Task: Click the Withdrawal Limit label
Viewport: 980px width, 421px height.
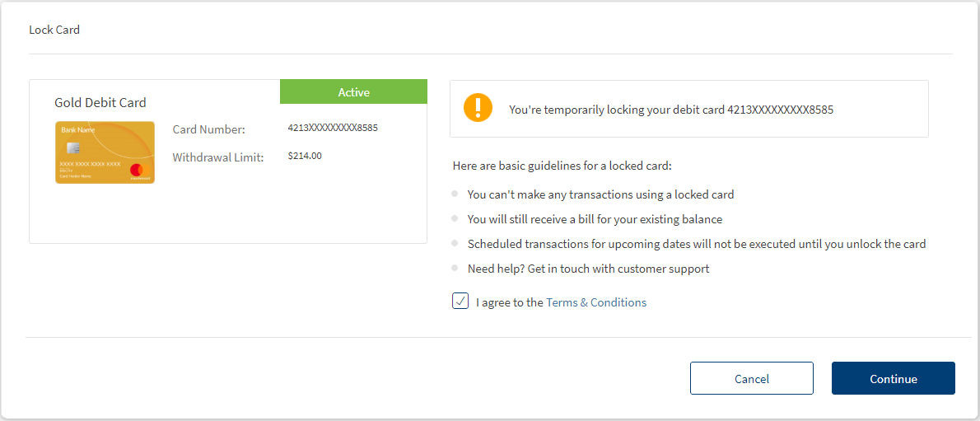Action: pos(218,157)
